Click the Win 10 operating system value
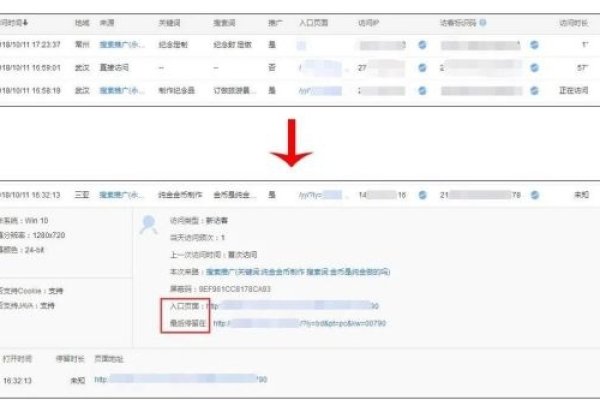This screenshot has width=600, height=400. 36,221
